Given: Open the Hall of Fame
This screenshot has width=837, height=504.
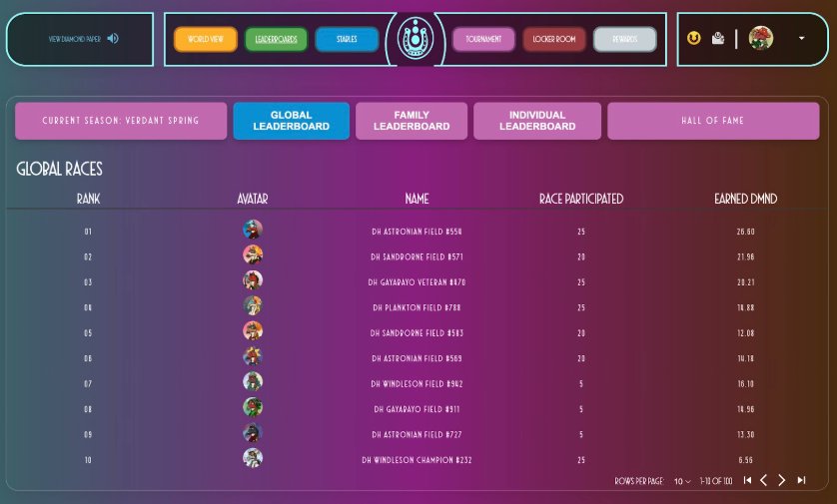Looking at the screenshot, I should pos(713,121).
